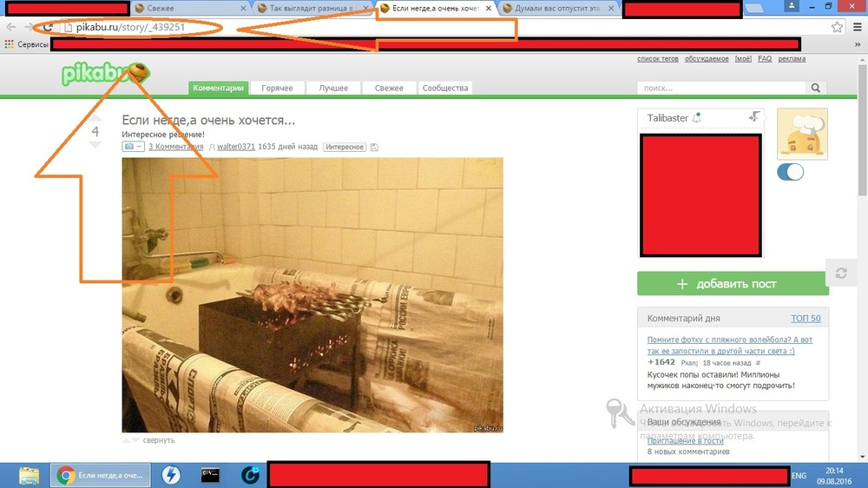Upvote the post with the up arrow
Screen dimensions: 868x488
[x=95, y=118]
